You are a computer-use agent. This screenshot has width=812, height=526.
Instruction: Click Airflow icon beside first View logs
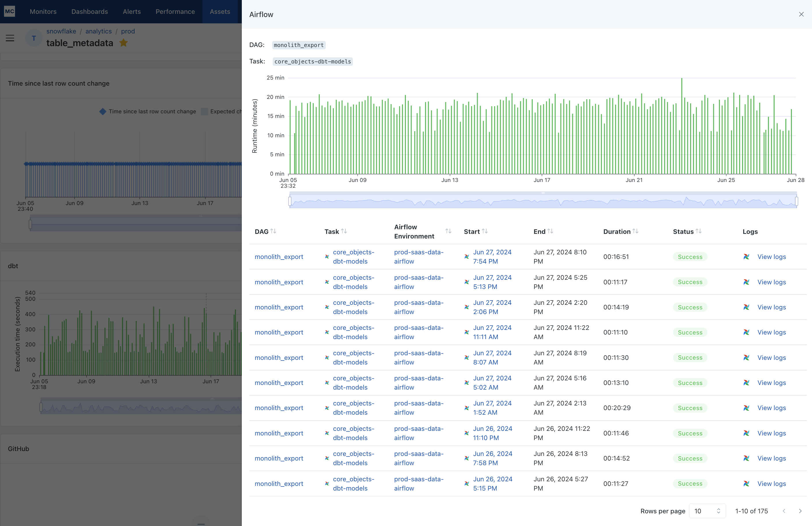pyautogui.click(x=746, y=257)
